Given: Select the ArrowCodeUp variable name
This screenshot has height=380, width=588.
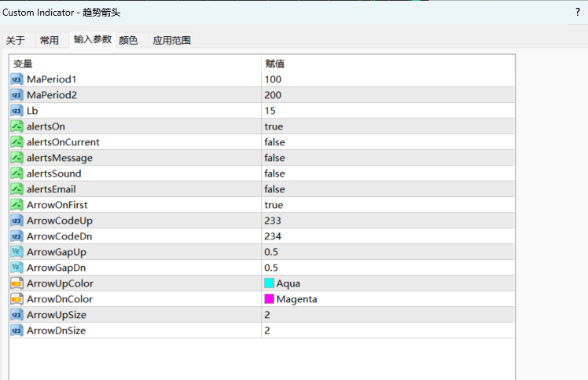Looking at the screenshot, I should 60,221.
